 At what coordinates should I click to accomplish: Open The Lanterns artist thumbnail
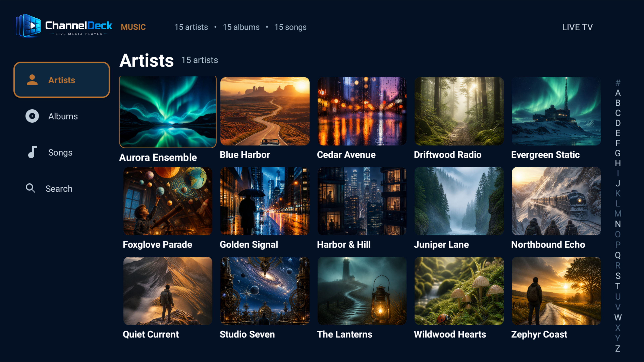pyautogui.click(x=362, y=291)
